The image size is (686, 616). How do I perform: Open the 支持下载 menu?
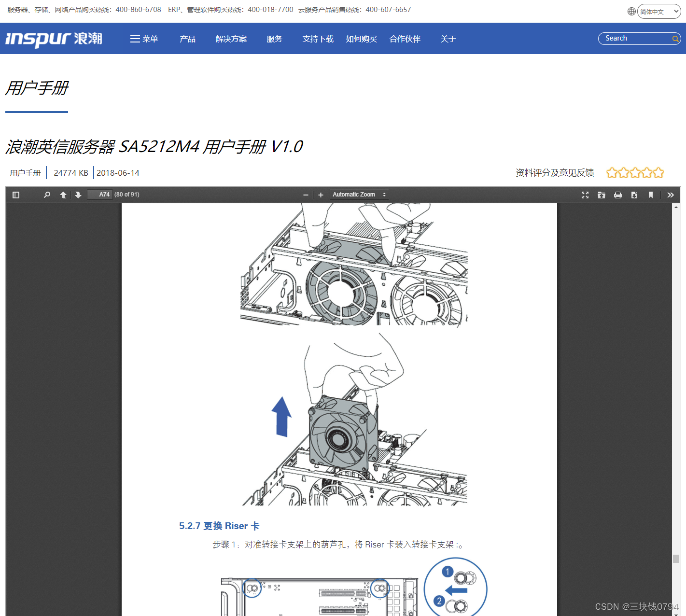point(318,39)
